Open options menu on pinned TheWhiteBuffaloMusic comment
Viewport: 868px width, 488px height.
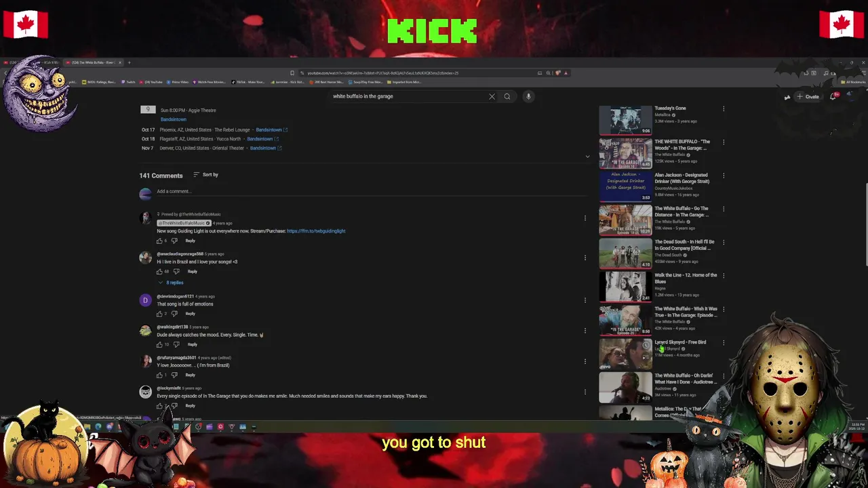[x=585, y=218]
